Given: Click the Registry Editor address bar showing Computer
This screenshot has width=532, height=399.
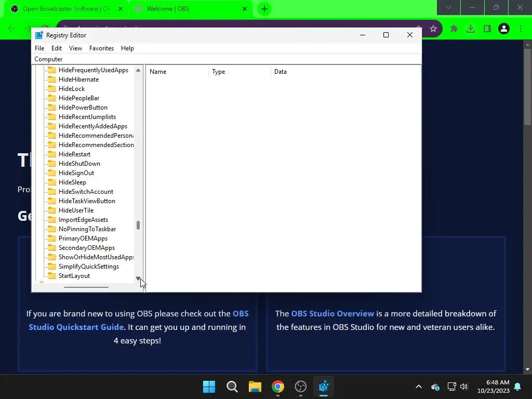Looking at the screenshot, I should pos(227,59).
